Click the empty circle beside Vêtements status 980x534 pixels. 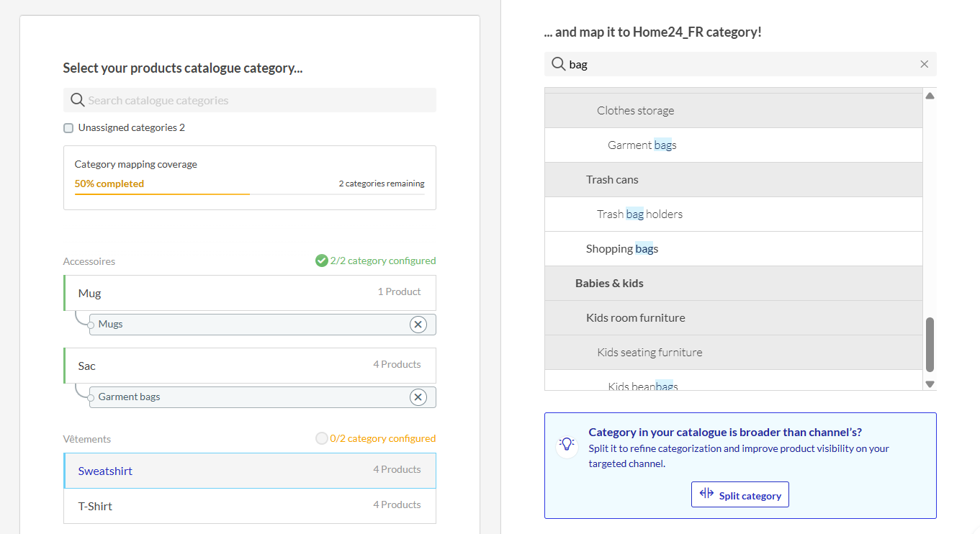(x=321, y=438)
